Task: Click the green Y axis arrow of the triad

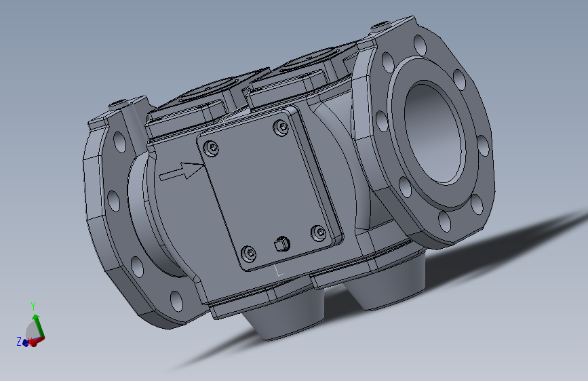Action: point(39,326)
